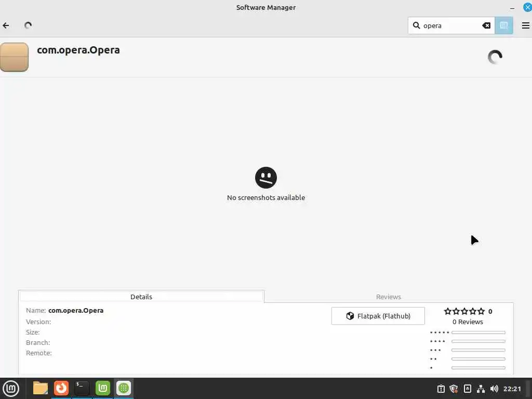Viewport: 532px width, 399px height.
Task: Open the Linux Mint start menu
Action: point(11,389)
